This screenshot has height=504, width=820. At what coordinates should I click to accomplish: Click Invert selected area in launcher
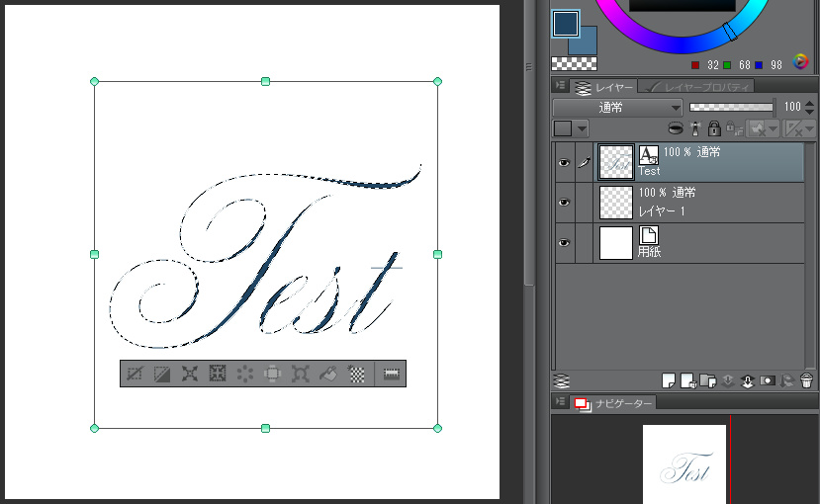tap(161, 374)
